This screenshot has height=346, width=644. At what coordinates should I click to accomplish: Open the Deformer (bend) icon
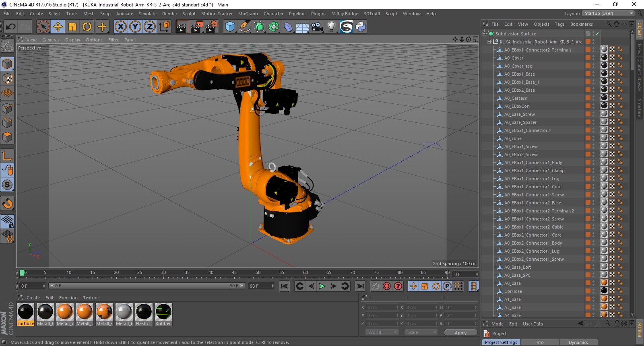point(288,27)
